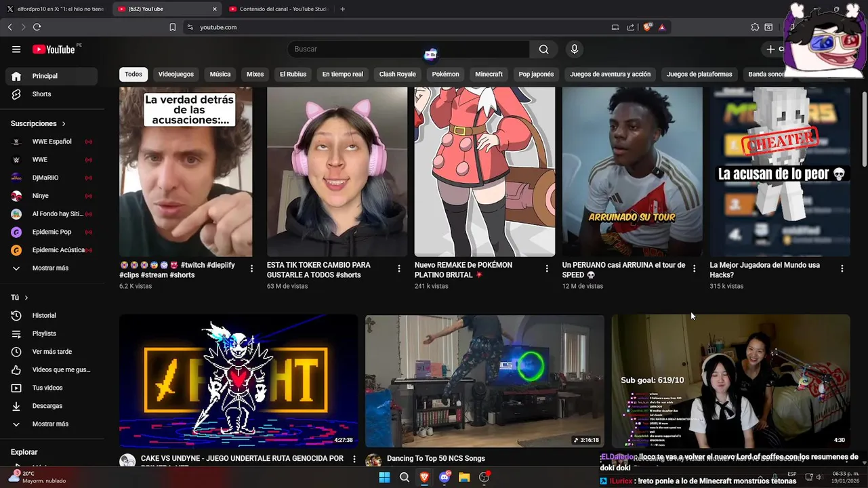Select the Música filter chip
868x488 pixels.
[220, 74]
